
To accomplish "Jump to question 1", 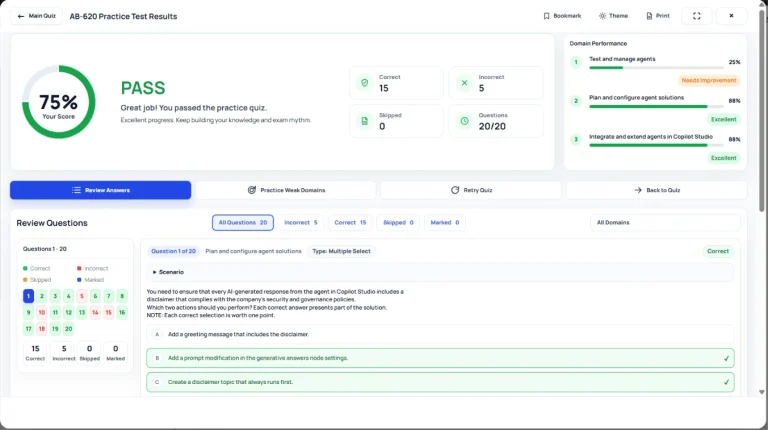I will tap(28, 296).
